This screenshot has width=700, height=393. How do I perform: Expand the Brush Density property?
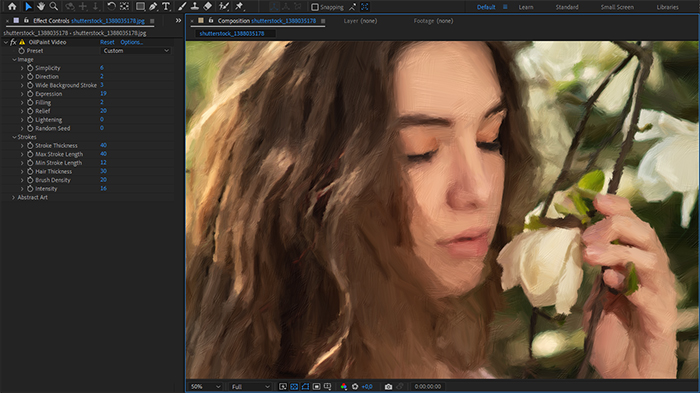click(x=22, y=180)
